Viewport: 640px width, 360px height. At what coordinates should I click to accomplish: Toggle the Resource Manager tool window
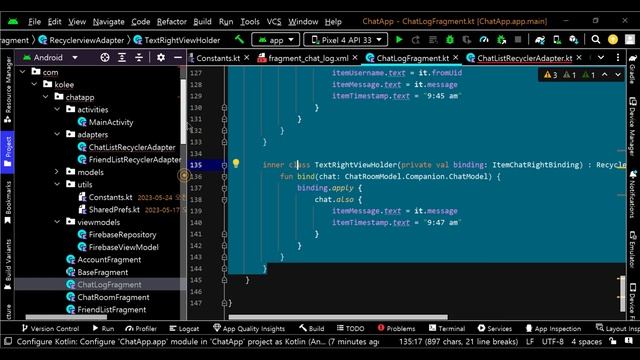pyautogui.click(x=8, y=89)
